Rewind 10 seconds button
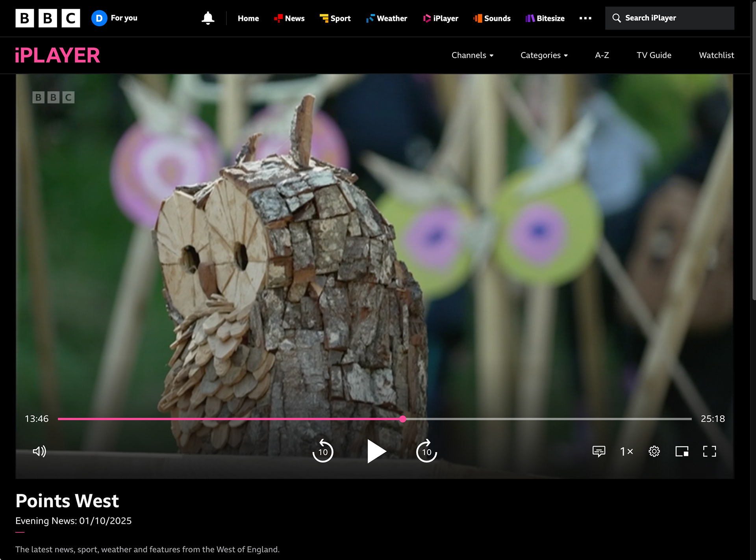This screenshot has height=560, width=756. coord(323,451)
